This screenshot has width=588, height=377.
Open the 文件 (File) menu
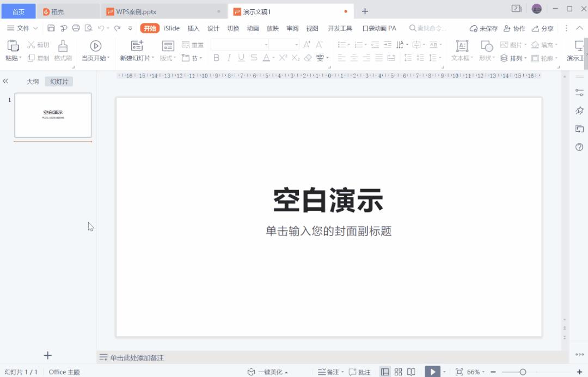[22, 28]
